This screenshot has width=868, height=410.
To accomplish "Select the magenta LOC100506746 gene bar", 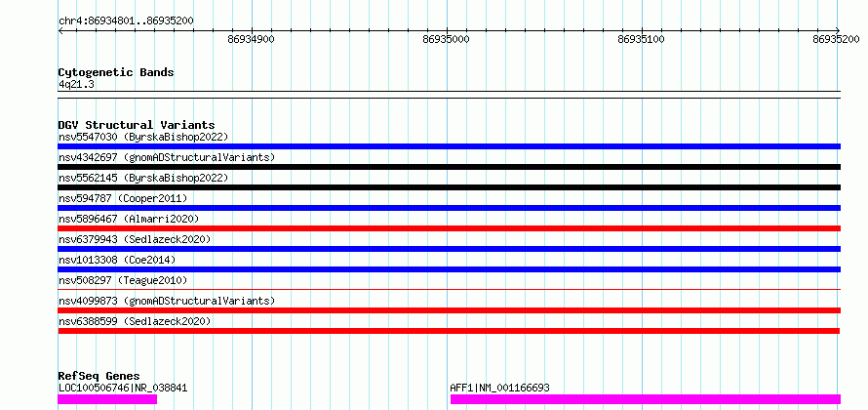I will (x=107, y=399).
